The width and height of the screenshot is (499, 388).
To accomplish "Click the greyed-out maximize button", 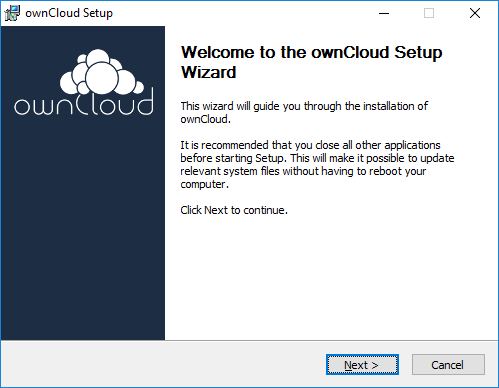I will [429, 13].
